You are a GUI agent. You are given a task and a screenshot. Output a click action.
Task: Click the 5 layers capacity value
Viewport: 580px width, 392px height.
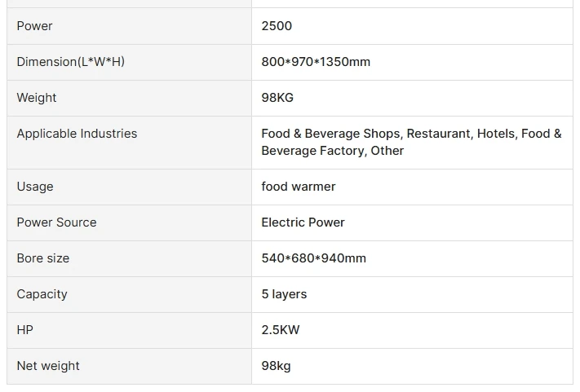point(284,294)
